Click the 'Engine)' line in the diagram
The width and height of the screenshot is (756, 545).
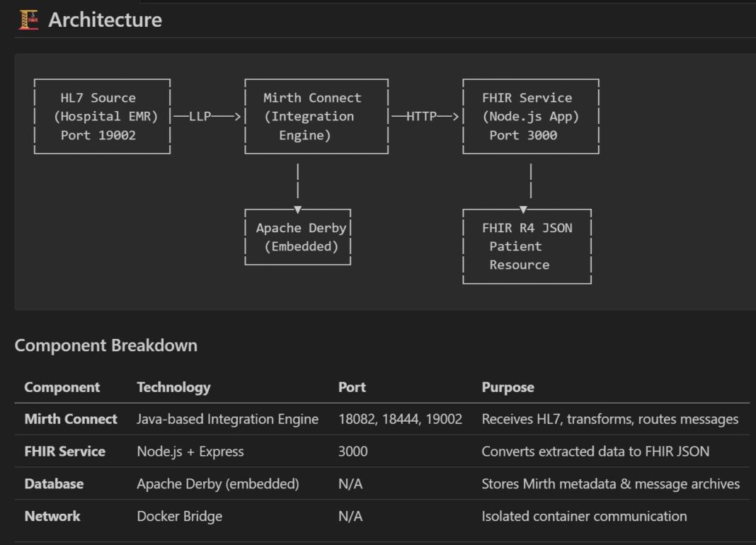point(304,135)
